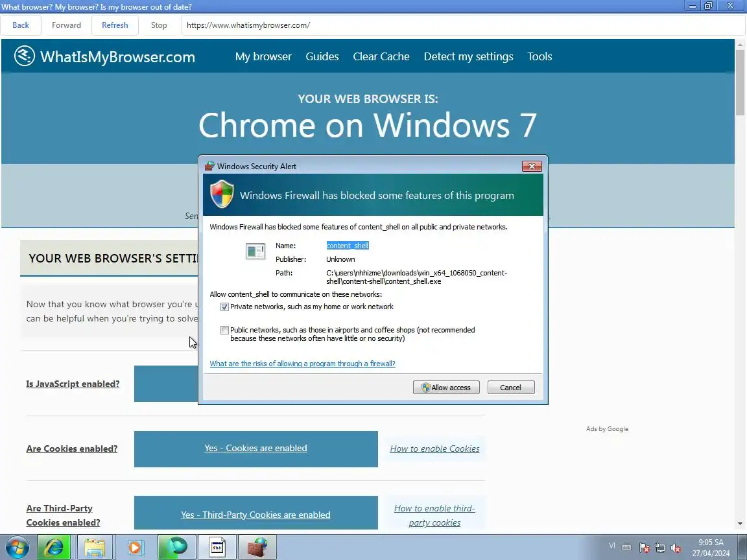Close the Windows Security Alert dialog
The height and width of the screenshot is (560, 747).
pos(532,166)
